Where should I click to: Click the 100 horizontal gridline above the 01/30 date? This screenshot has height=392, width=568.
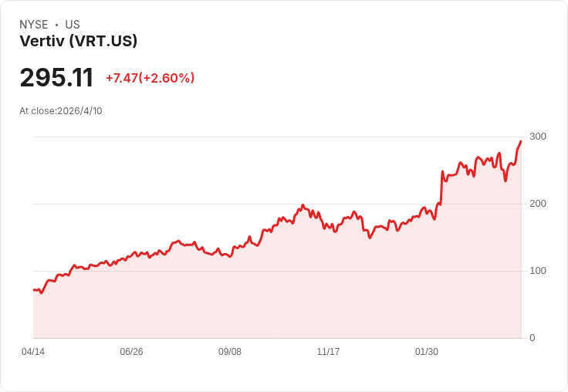[x=427, y=271]
